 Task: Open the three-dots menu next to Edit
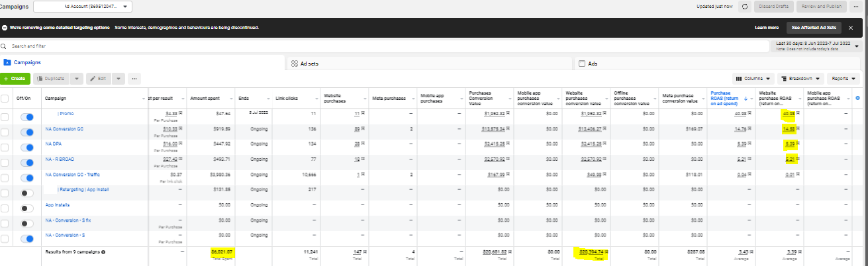click(x=135, y=78)
